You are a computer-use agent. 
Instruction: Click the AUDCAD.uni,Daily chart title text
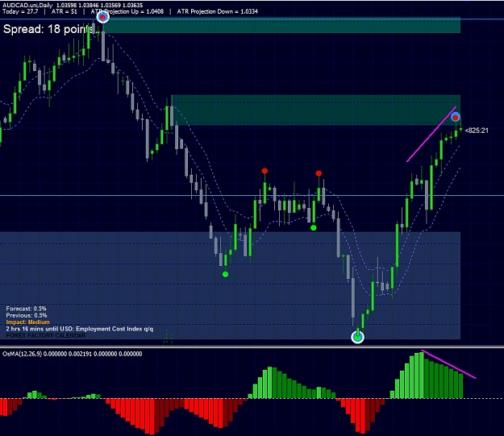(27, 5)
